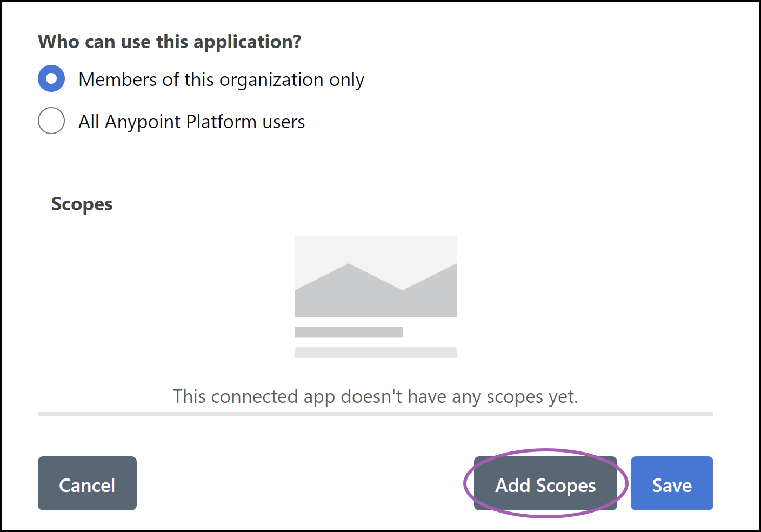Choose Members of this organization only option
This screenshot has width=761, height=532.
pos(51,78)
